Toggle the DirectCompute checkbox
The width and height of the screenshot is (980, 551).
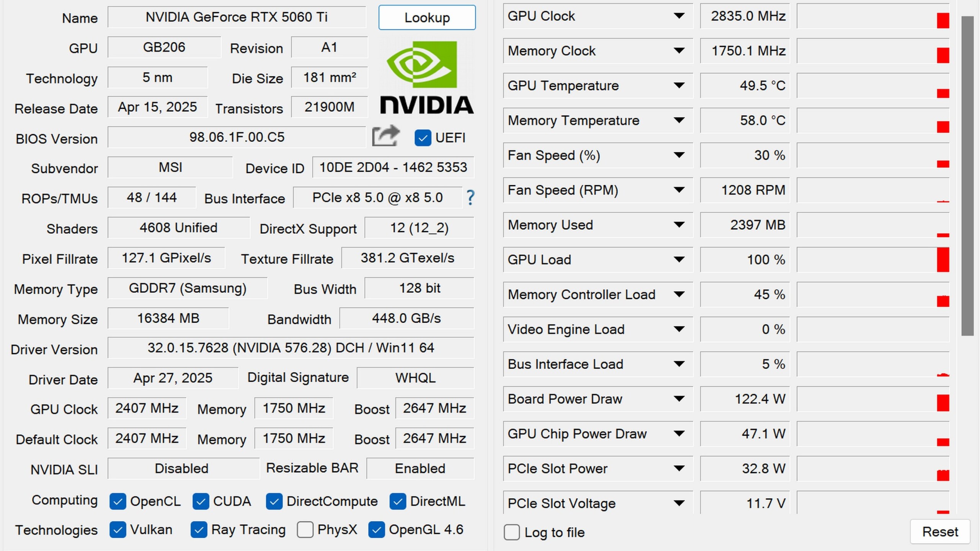[274, 501]
